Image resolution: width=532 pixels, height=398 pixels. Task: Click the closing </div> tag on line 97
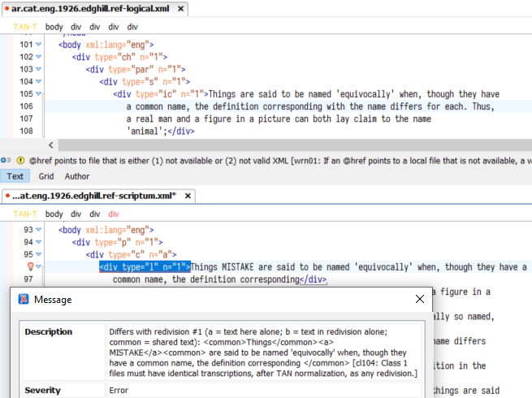coord(313,279)
